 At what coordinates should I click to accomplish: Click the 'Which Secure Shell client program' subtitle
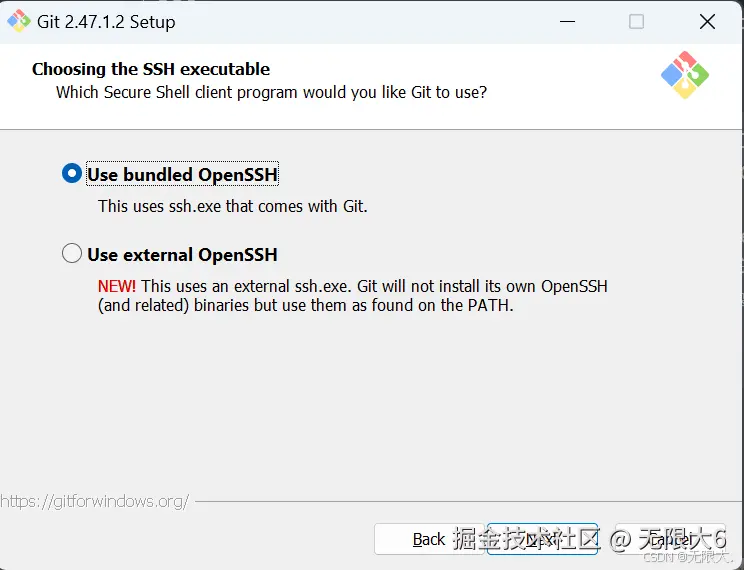271,92
